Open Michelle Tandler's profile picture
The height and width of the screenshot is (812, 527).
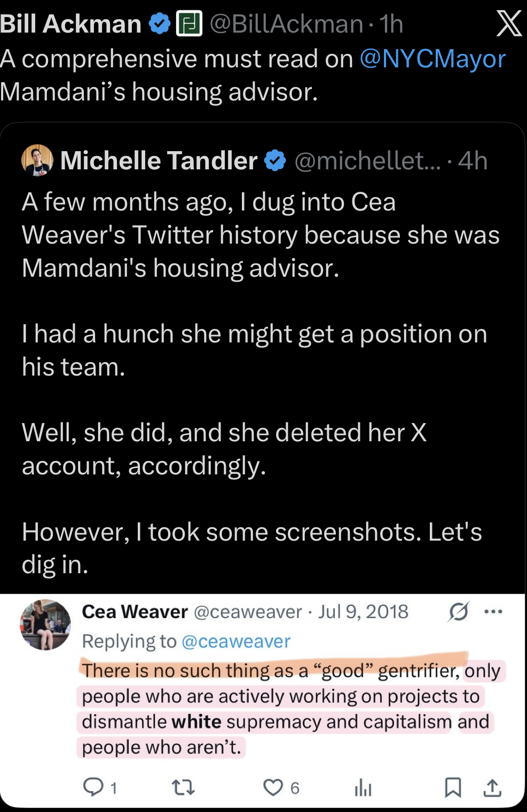[x=37, y=160]
